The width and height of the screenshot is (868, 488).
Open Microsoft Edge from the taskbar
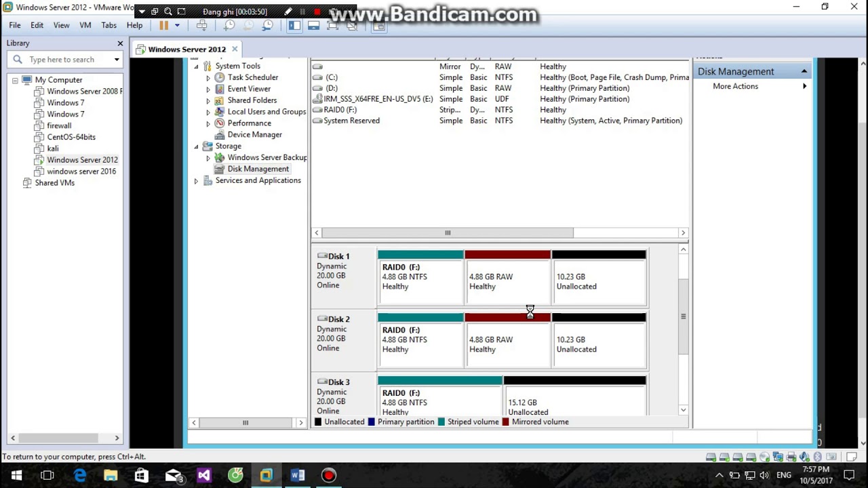(x=79, y=475)
